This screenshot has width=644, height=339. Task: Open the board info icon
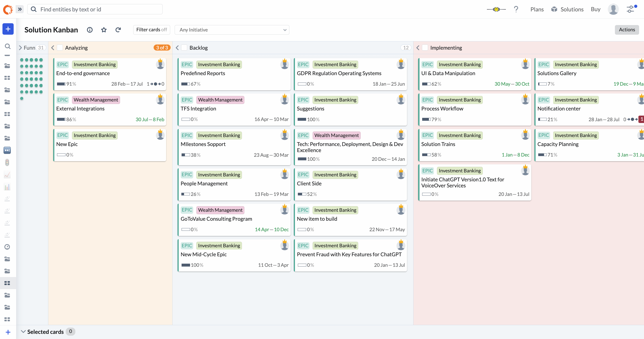tap(90, 30)
